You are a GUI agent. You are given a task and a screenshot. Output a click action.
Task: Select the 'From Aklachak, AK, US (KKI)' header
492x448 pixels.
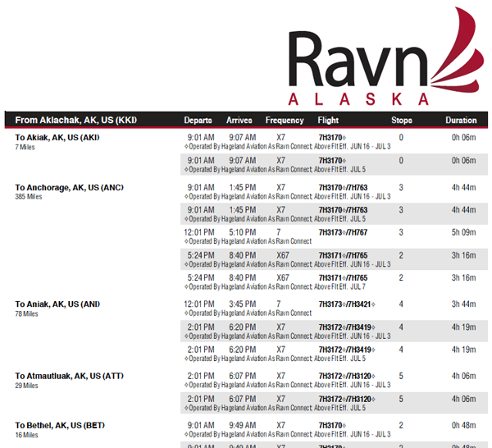[x=76, y=121]
